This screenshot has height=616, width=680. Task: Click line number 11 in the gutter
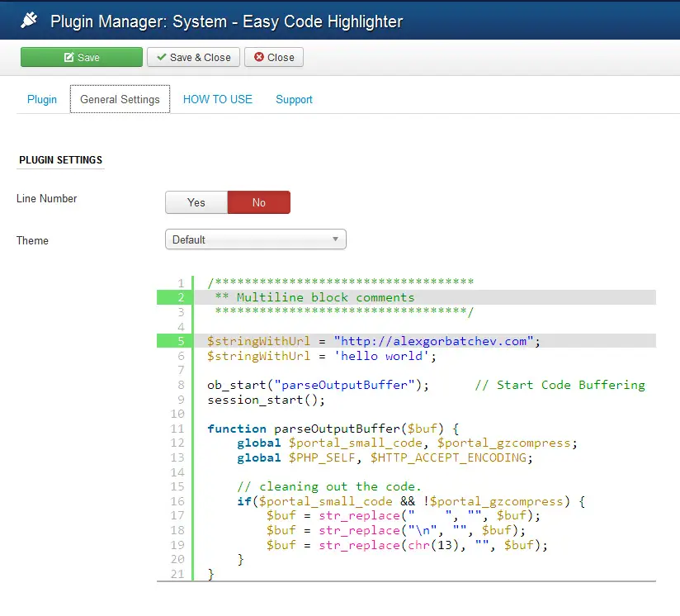pyautogui.click(x=177, y=429)
